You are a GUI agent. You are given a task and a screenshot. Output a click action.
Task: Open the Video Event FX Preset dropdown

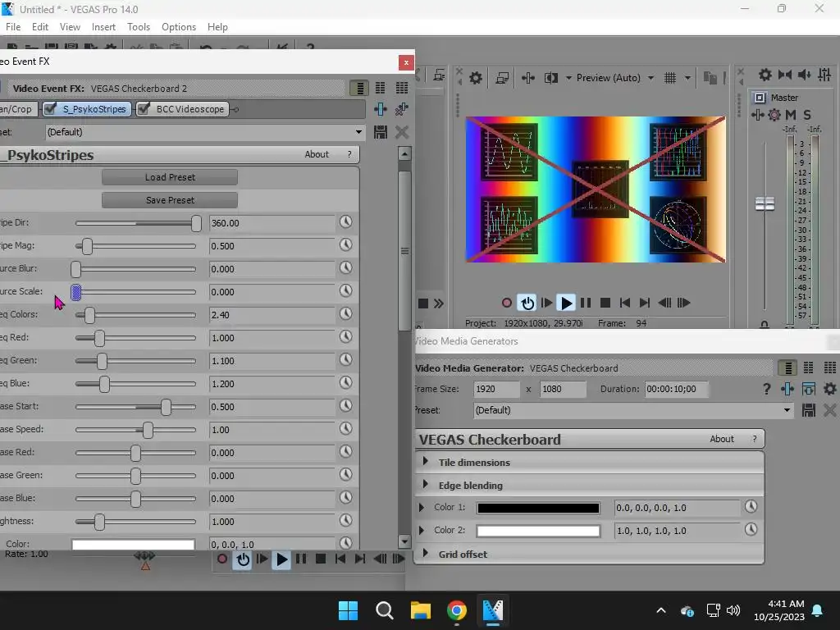coord(358,132)
